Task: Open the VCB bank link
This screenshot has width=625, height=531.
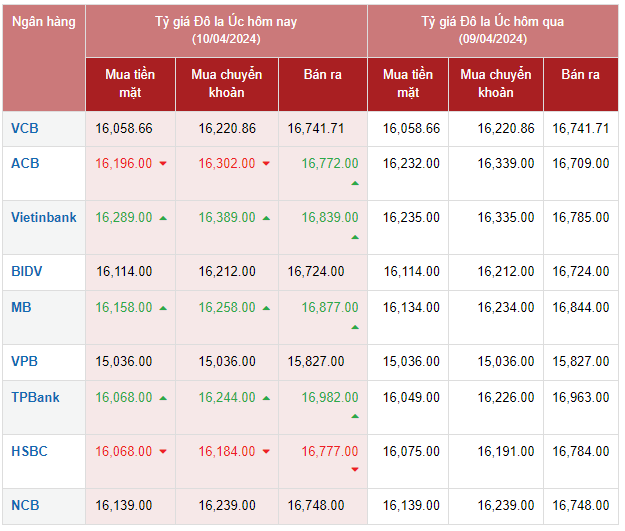Action: (25, 128)
